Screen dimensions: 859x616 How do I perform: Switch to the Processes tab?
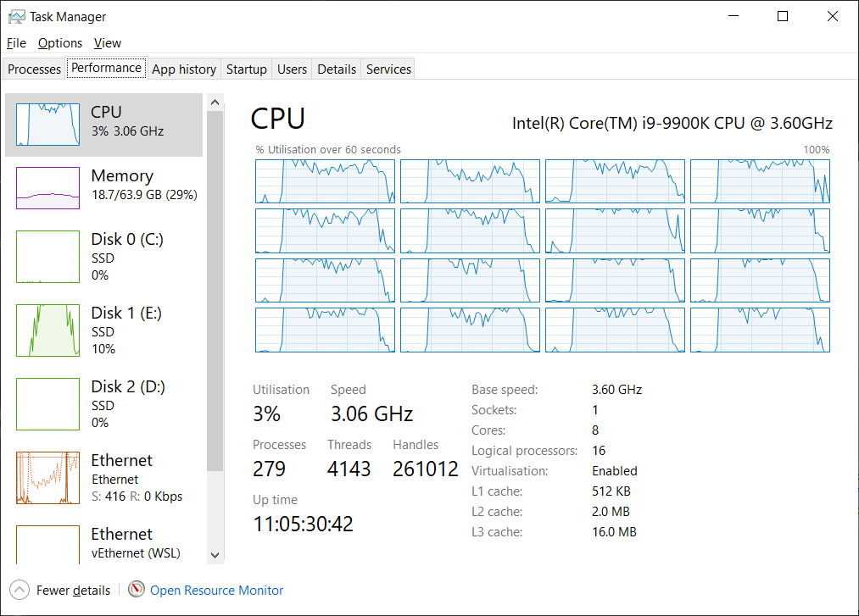tap(34, 69)
